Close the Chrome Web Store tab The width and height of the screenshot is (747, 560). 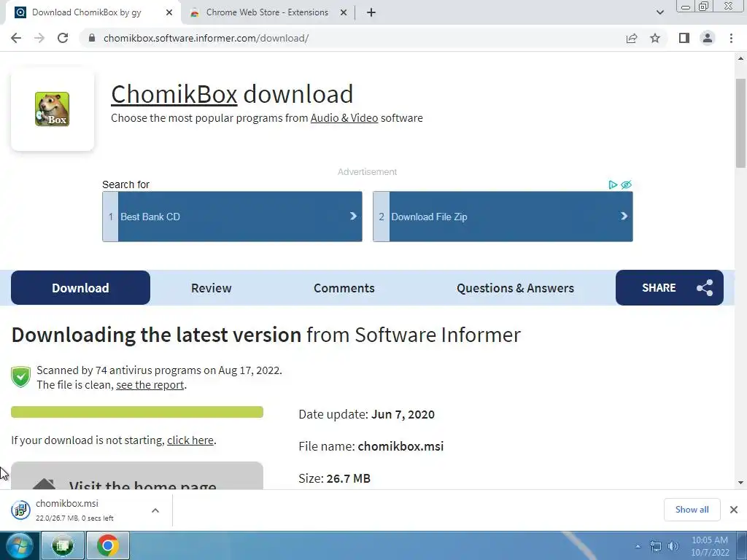click(344, 13)
